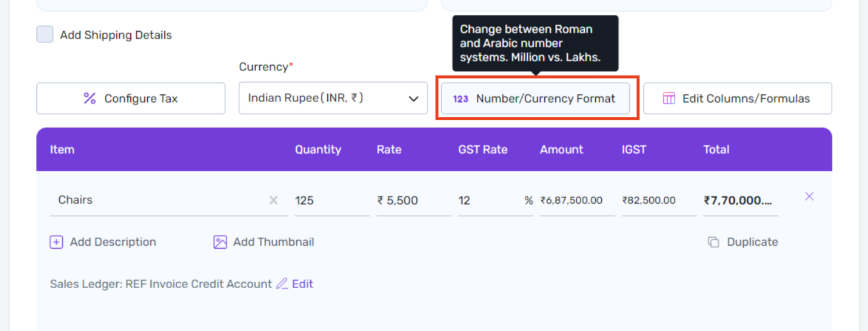Image resolution: width=868 pixels, height=331 pixels.
Task: Open the Indian Rupee currency dropdown
Action: (x=333, y=98)
